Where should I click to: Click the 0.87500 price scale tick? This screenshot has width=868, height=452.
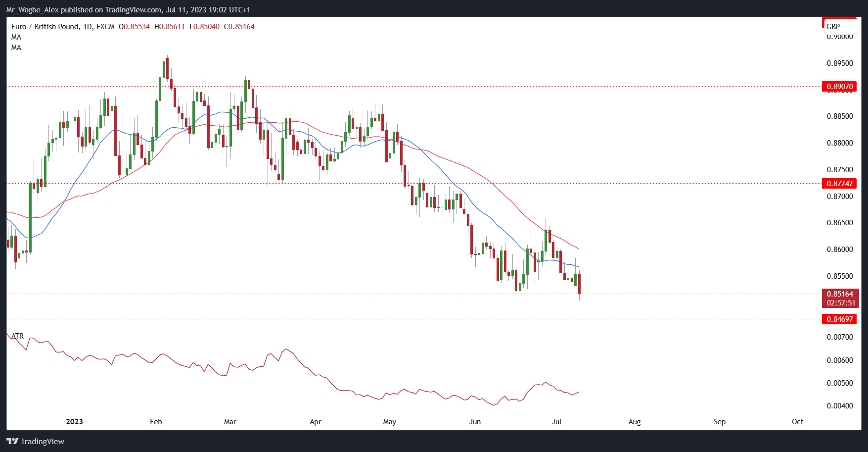pyautogui.click(x=840, y=170)
